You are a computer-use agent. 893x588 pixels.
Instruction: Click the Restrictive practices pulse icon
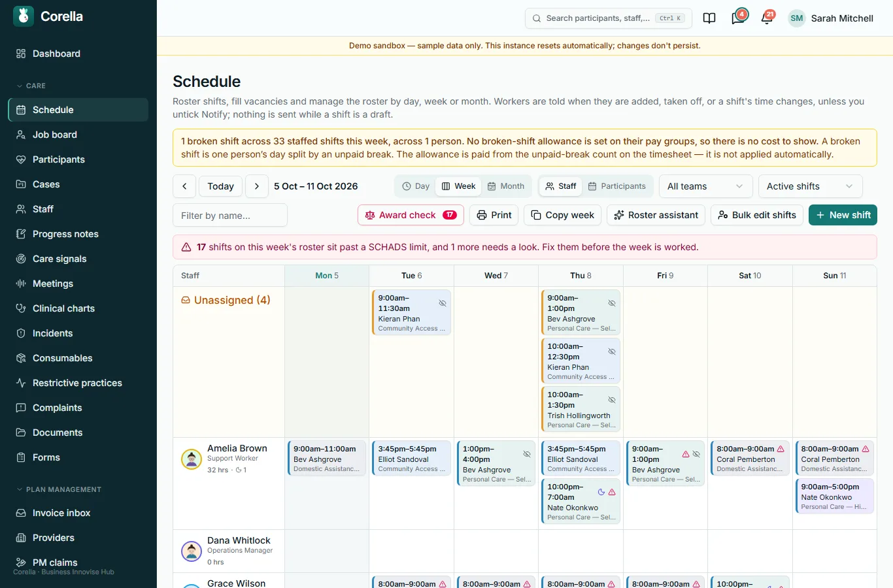coord(21,383)
